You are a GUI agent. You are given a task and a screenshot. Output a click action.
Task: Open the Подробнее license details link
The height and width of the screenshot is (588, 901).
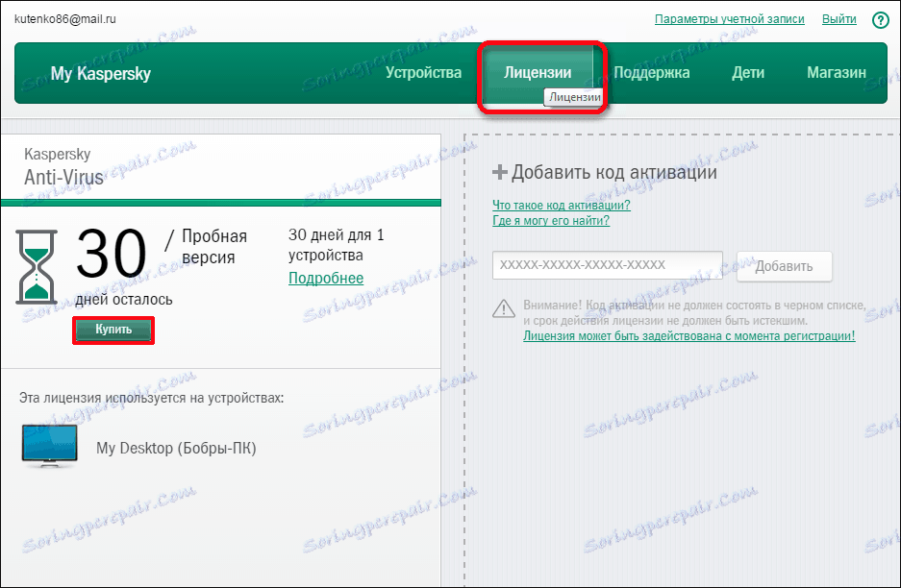326,278
